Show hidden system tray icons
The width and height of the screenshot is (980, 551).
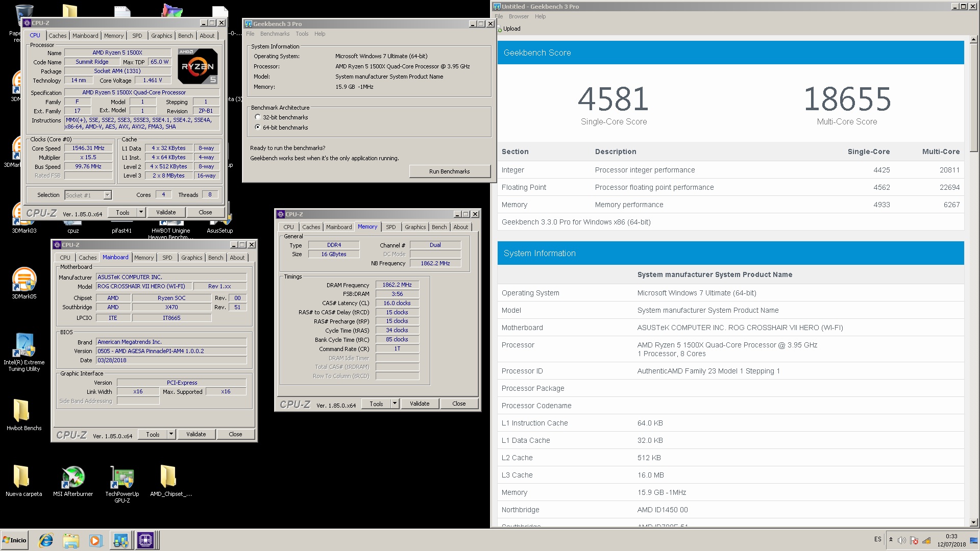click(x=891, y=540)
